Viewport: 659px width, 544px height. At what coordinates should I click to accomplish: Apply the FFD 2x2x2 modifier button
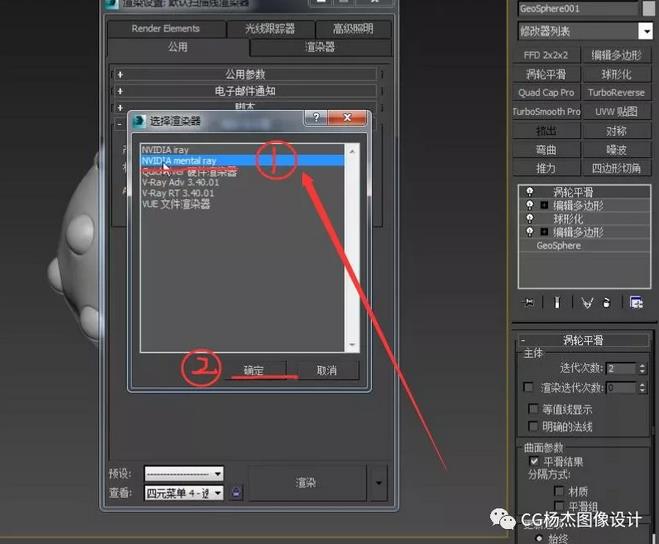click(x=546, y=55)
